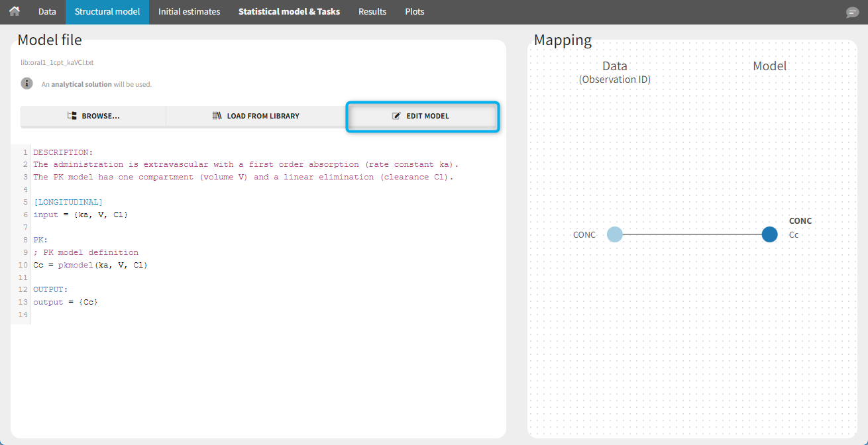Click the pencil icon on Edit Model

(396, 116)
